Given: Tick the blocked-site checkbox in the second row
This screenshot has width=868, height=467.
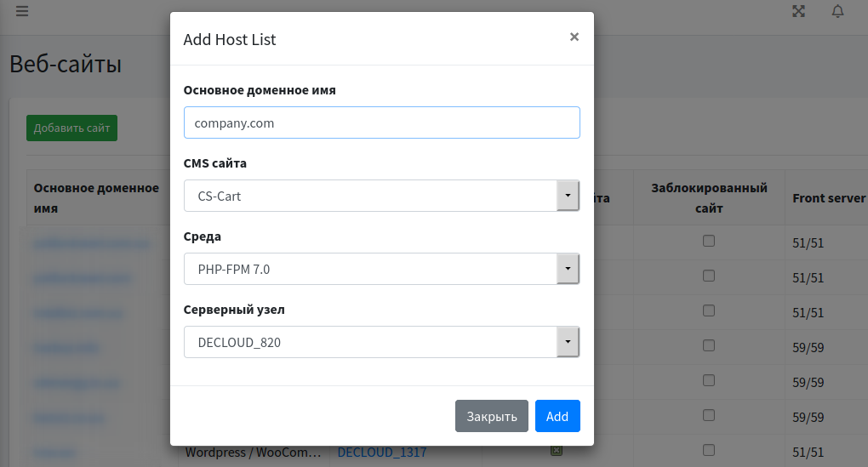Looking at the screenshot, I should (x=708, y=276).
